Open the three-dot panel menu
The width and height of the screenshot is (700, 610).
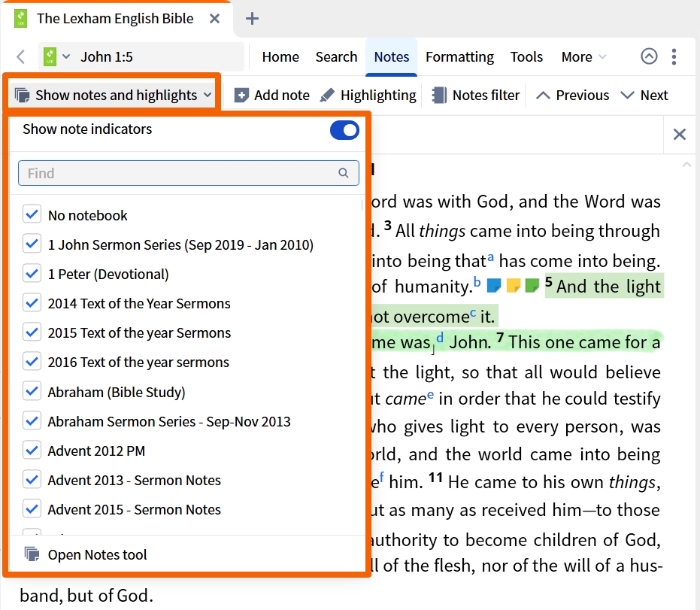(674, 56)
